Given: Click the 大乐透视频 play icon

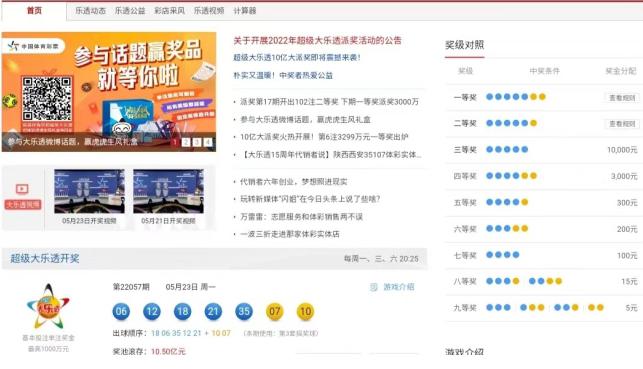Looking at the screenshot, I should pos(22,189).
